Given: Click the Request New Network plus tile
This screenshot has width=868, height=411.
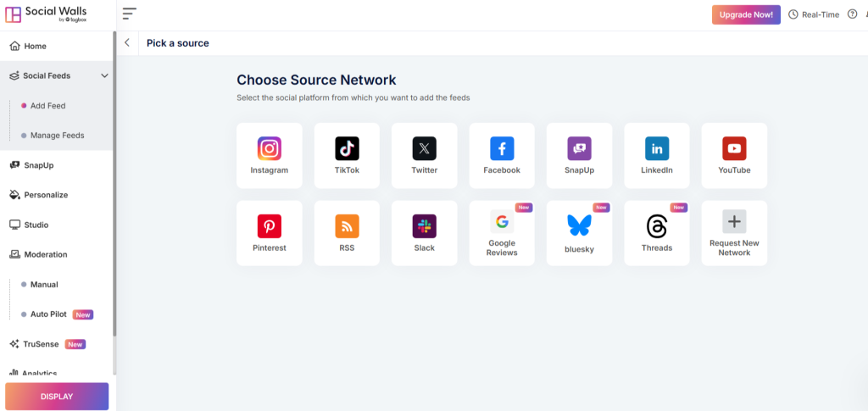Looking at the screenshot, I should [x=734, y=233].
